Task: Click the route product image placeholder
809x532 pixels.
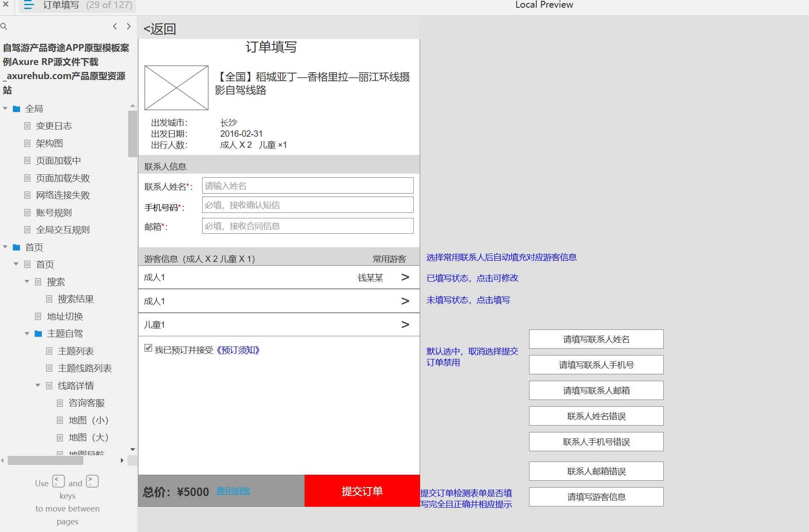Action: pos(177,88)
